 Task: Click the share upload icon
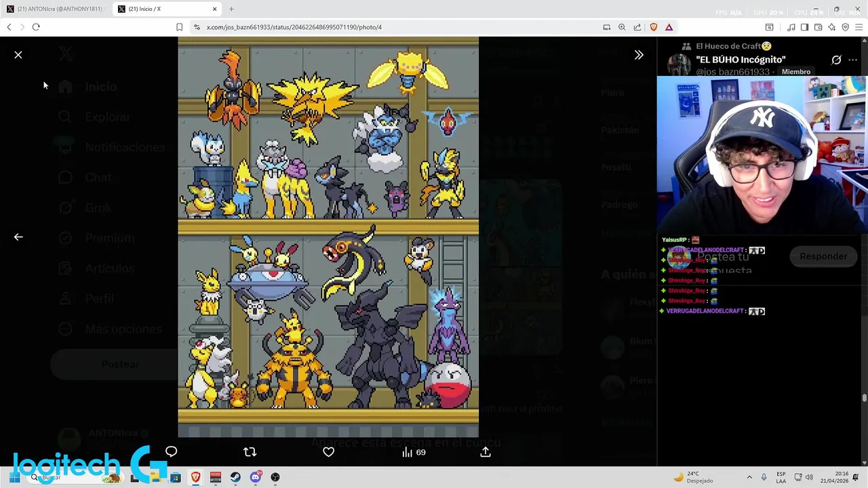pyautogui.click(x=486, y=452)
